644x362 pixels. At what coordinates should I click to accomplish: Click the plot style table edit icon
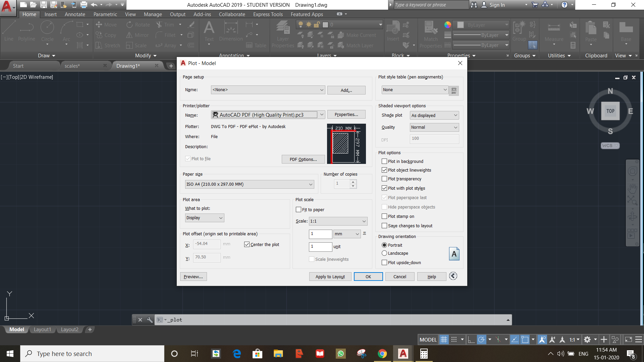pos(454,90)
